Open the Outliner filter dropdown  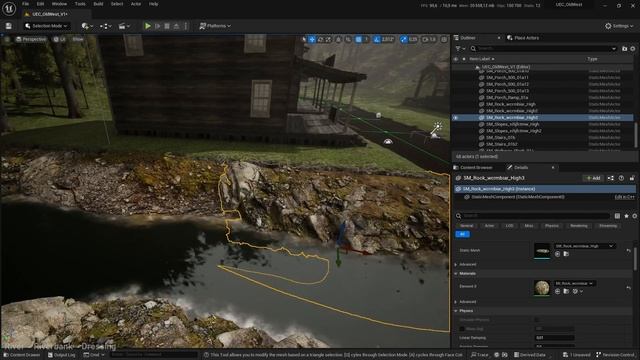coord(460,49)
